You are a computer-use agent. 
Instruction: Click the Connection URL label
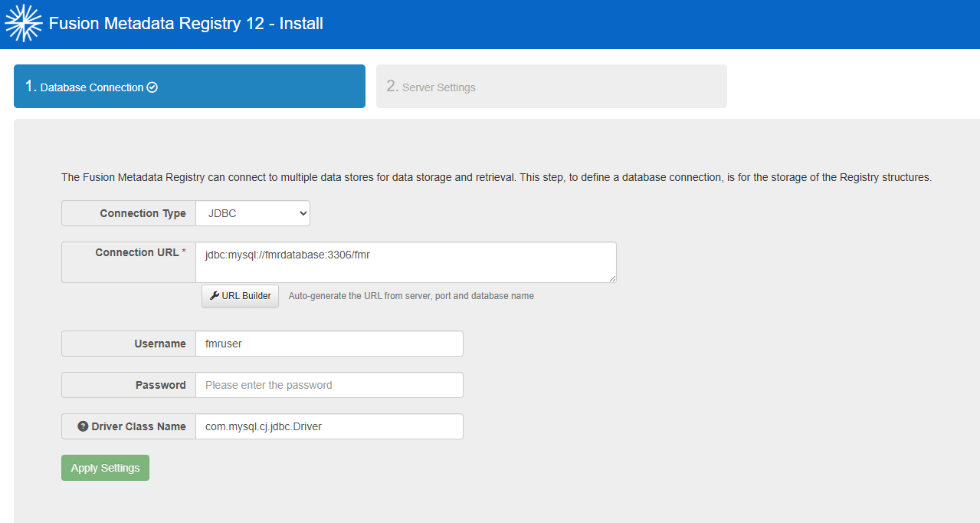(140, 252)
